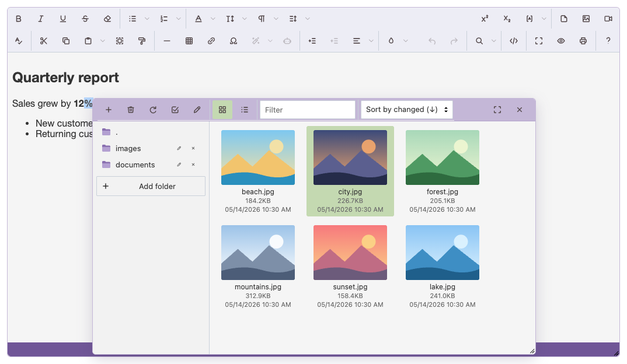This screenshot has height=364, width=627.
Task: Insert a special character (omega)
Action: [x=234, y=41]
